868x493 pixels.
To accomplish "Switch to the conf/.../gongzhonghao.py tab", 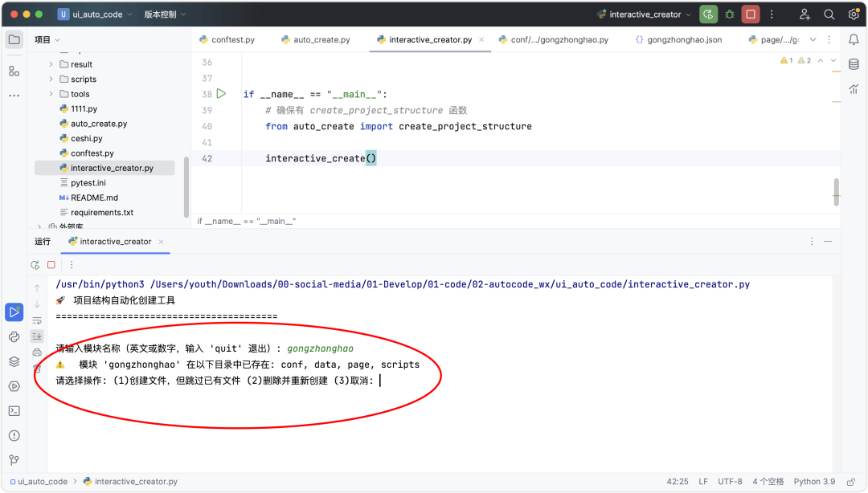I will pos(554,40).
